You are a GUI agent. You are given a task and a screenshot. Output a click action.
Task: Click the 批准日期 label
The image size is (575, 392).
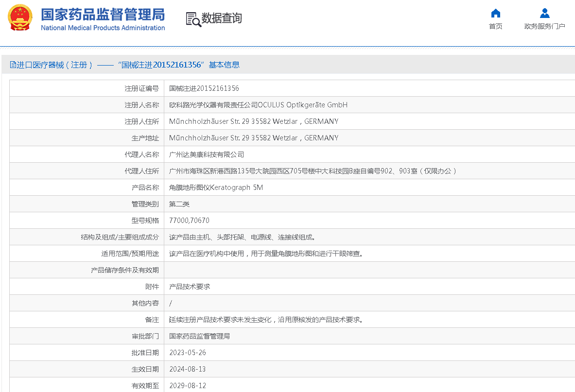click(145, 353)
